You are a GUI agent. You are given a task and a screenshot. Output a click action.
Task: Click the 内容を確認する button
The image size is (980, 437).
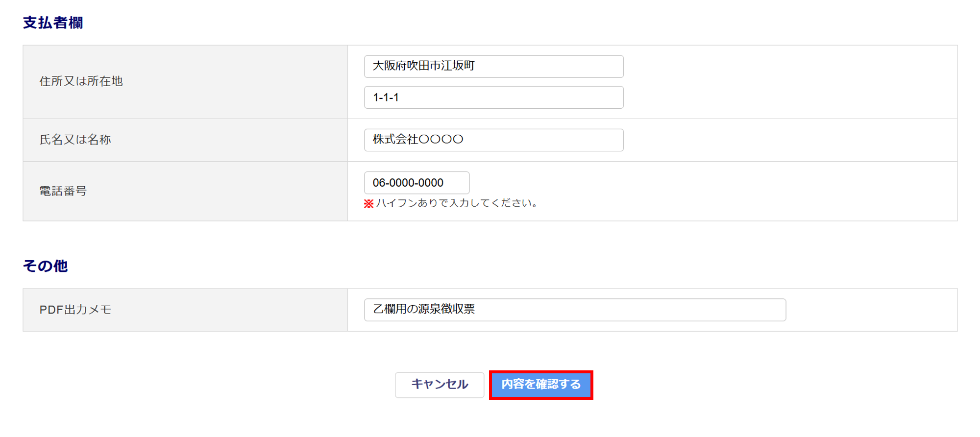click(x=541, y=385)
